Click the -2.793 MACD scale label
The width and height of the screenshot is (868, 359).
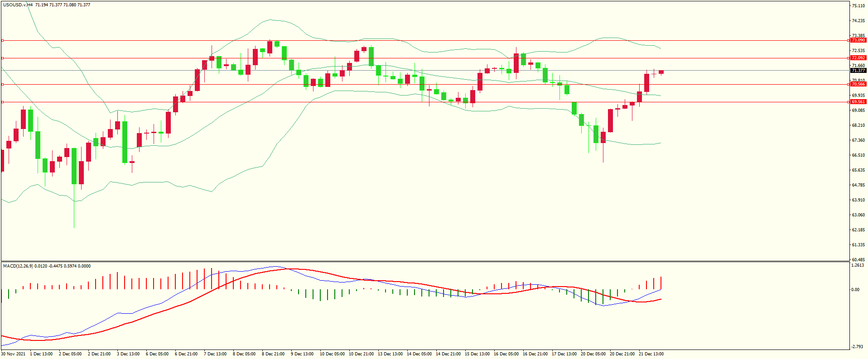857,347
